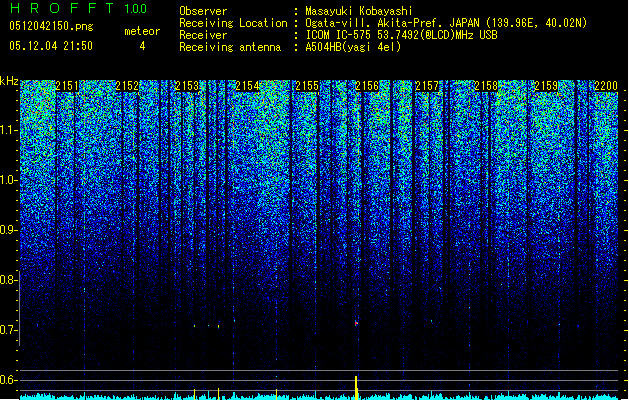Click the tall yellow signal-strength bar below 2156
The height and width of the screenshot is (400, 629).
coord(356,388)
